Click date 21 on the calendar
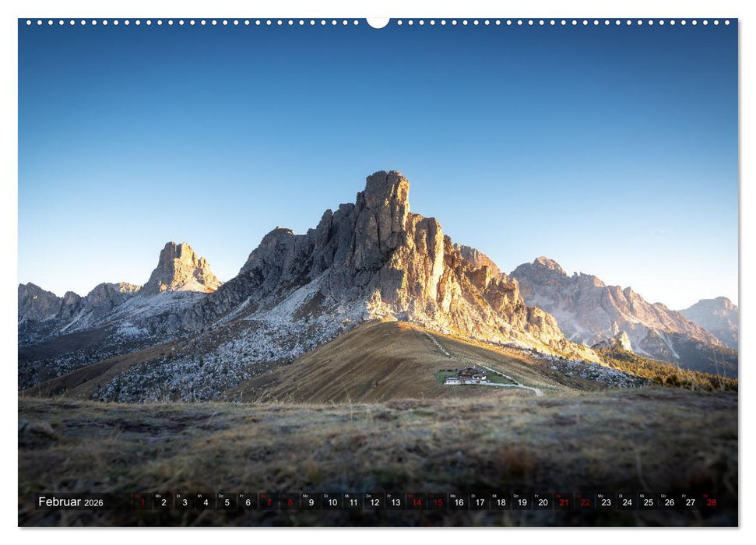 (563, 502)
